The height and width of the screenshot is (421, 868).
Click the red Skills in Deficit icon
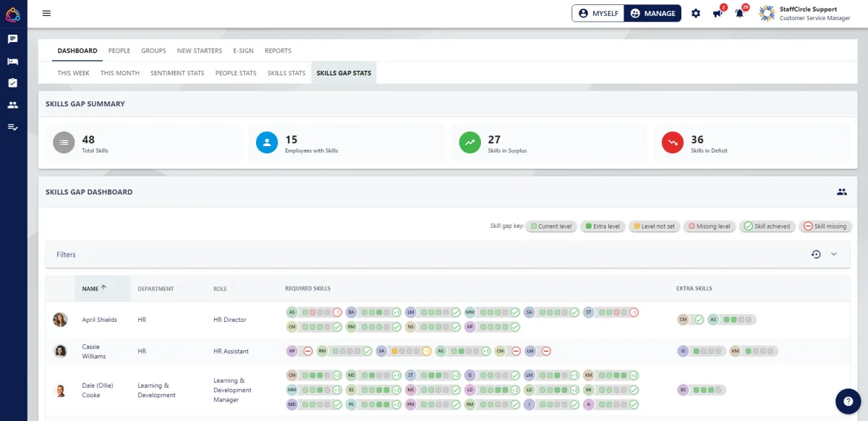673,143
